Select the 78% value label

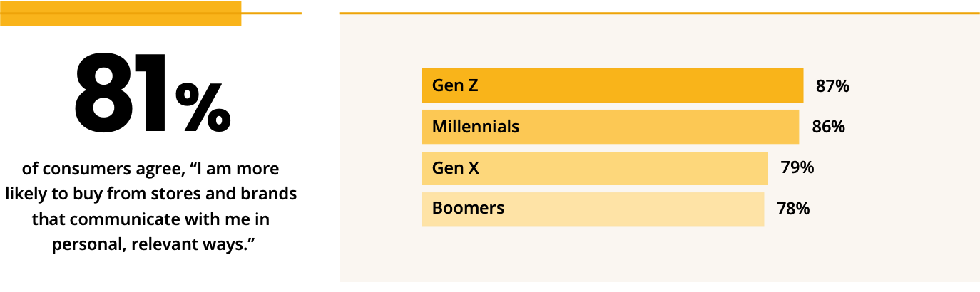792,209
